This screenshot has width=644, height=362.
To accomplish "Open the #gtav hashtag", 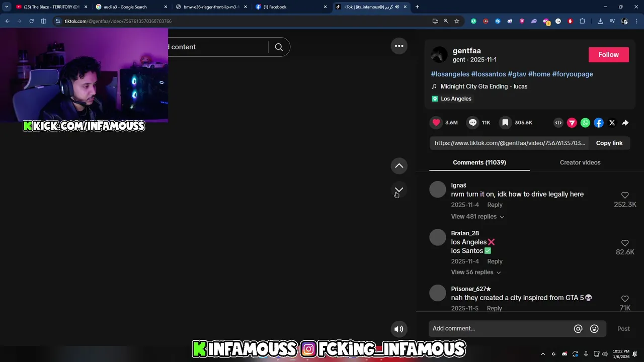I will [x=517, y=74].
